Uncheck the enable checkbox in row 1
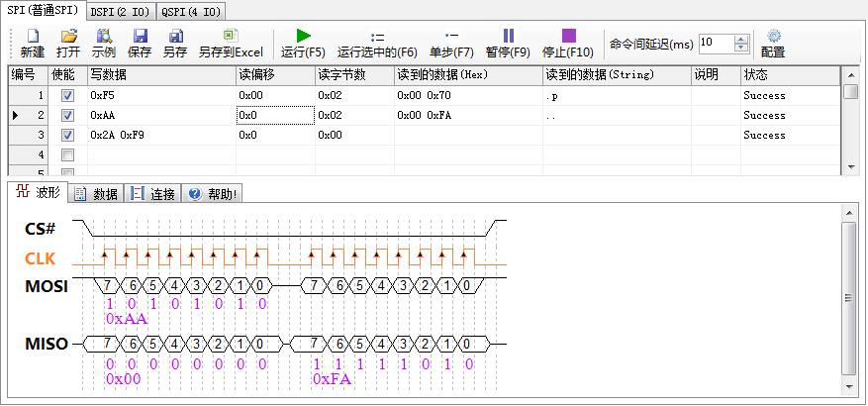Screen dimensions: 868x406 tap(67, 96)
